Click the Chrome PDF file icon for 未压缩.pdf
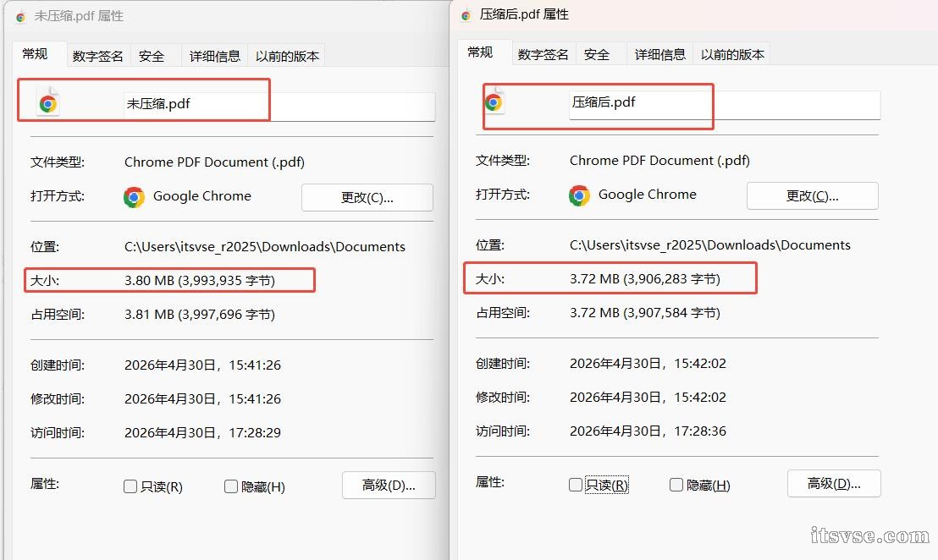Viewport: 938px width, 560px height. point(48,100)
